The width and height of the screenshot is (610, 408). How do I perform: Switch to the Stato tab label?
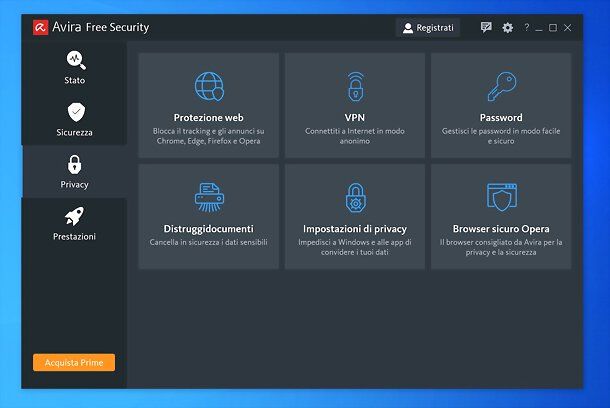coord(75,80)
